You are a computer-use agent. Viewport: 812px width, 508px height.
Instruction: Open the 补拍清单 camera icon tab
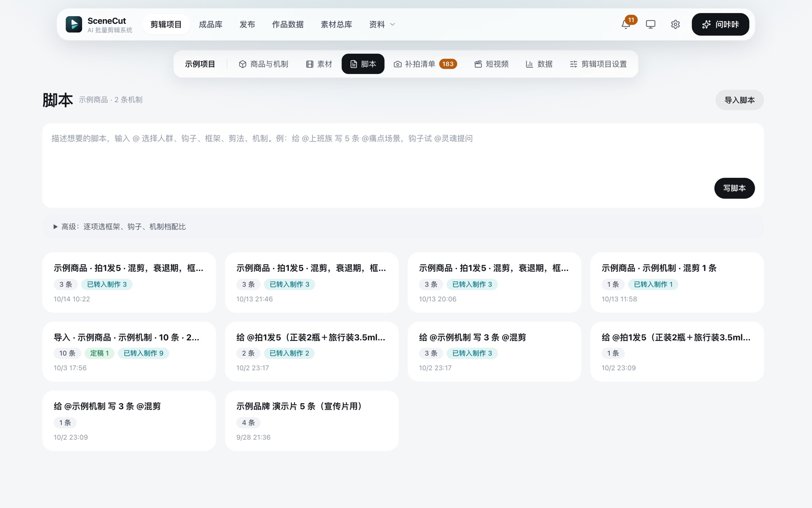tap(425, 64)
